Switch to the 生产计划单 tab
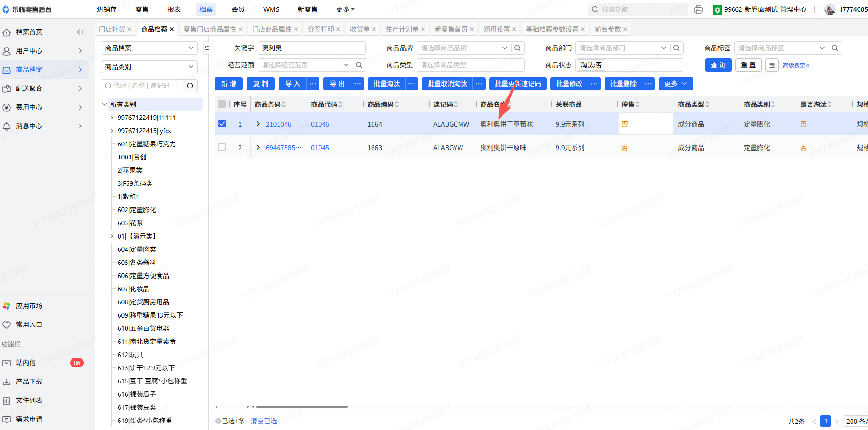The width and height of the screenshot is (868, 430). pyautogui.click(x=402, y=29)
